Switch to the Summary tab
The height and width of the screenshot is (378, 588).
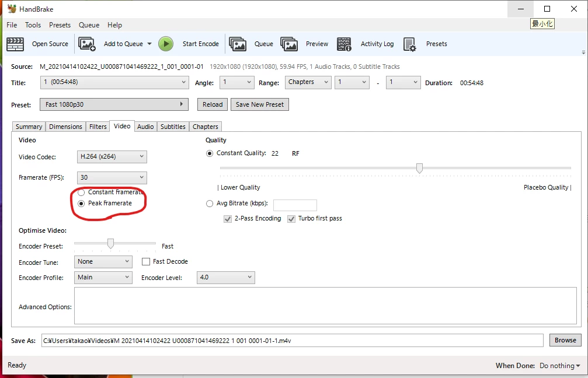coord(29,127)
